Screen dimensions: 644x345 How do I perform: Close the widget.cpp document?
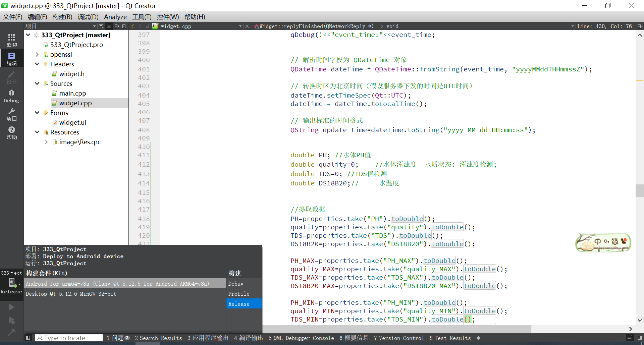tap(247, 26)
